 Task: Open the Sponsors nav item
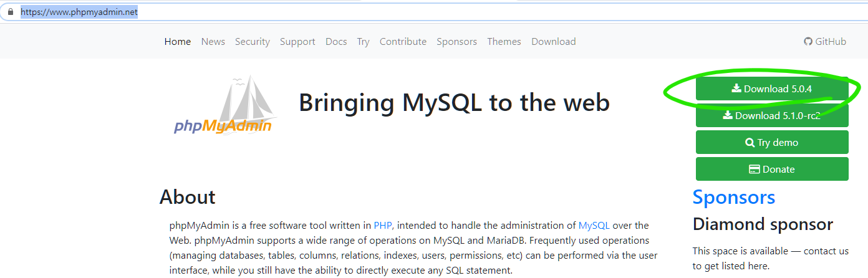click(x=456, y=42)
